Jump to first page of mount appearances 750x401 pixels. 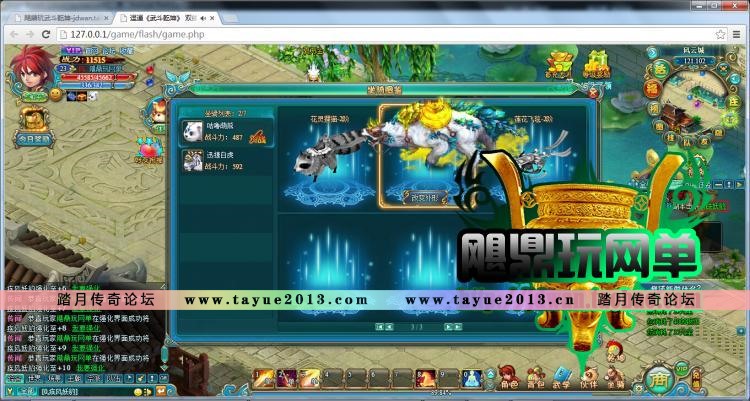tap(380, 327)
